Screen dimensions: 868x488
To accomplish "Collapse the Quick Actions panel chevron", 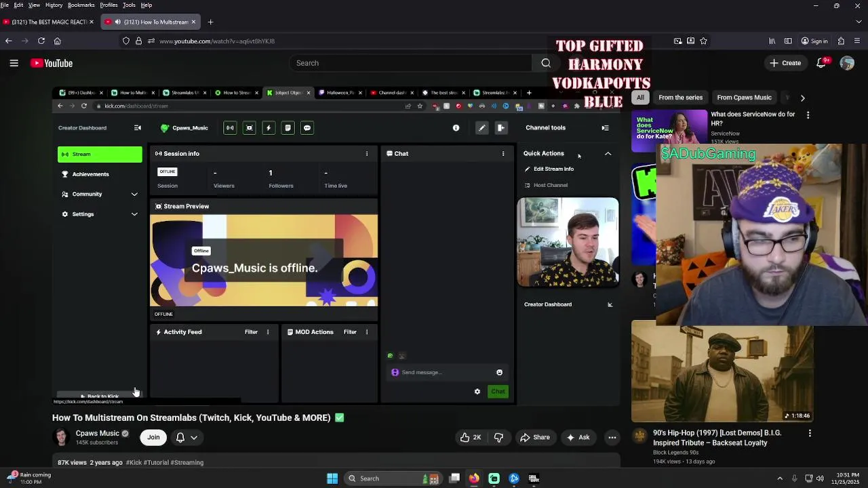I will 608,154.
